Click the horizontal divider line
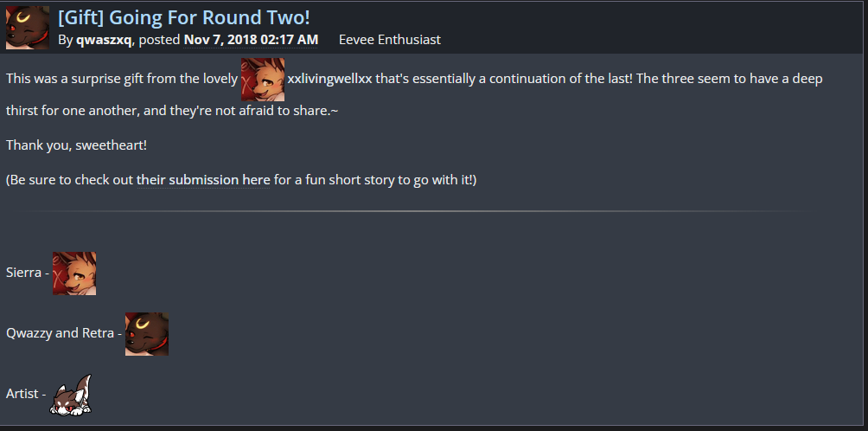 [415, 211]
